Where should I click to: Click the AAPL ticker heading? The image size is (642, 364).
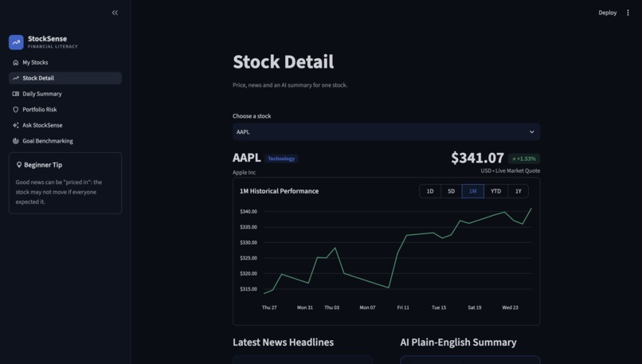[246, 158]
